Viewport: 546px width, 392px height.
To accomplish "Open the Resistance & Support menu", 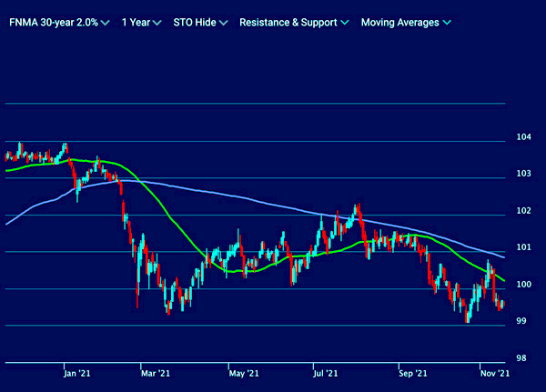I will [x=288, y=22].
